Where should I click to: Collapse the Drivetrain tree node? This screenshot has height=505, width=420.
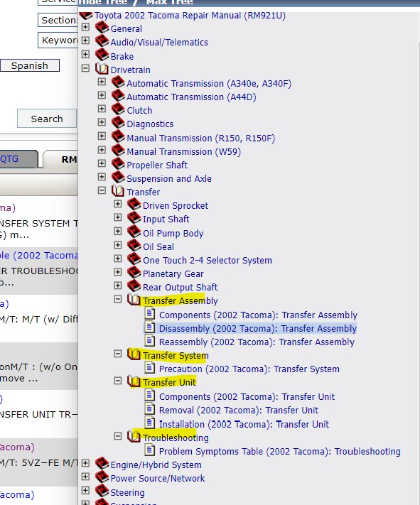coord(85,68)
